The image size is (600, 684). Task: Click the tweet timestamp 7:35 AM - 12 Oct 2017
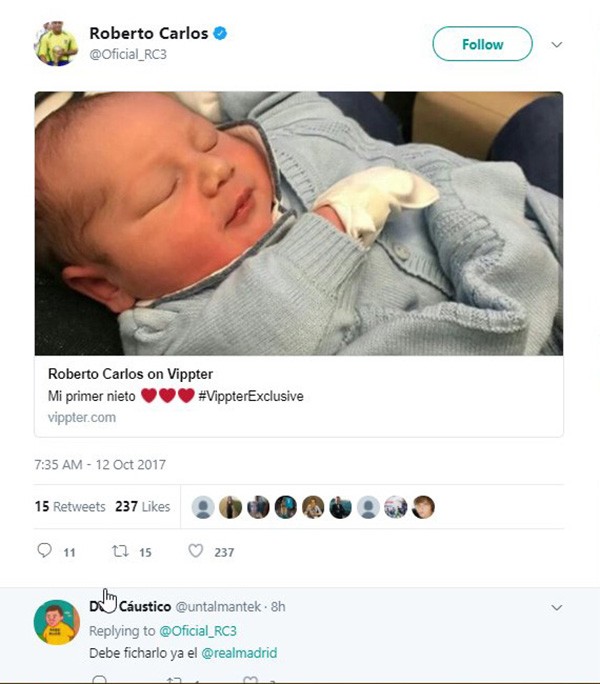(x=100, y=465)
